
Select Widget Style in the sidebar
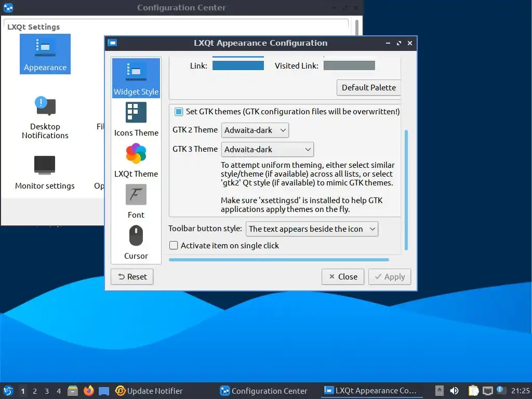[136, 78]
